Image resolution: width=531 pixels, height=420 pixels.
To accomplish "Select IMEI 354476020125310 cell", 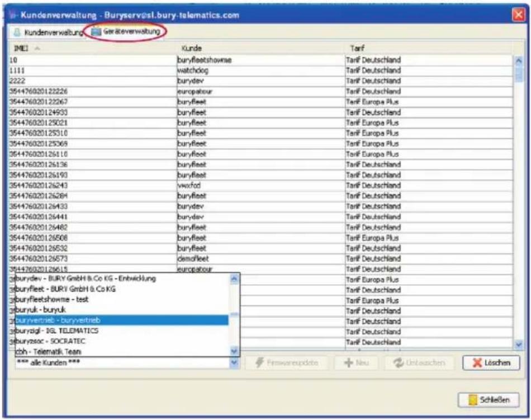I will [93, 133].
